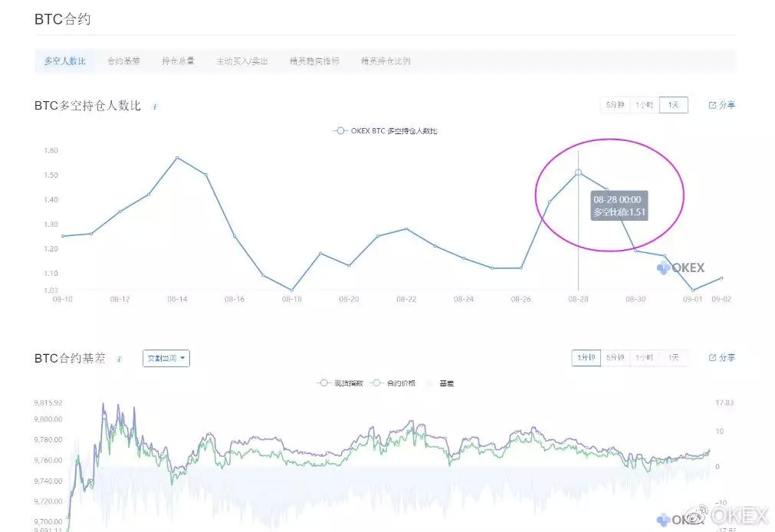Go to the 主动买入/卖出 tab
The width and height of the screenshot is (775, 532).
coord(242,61)
